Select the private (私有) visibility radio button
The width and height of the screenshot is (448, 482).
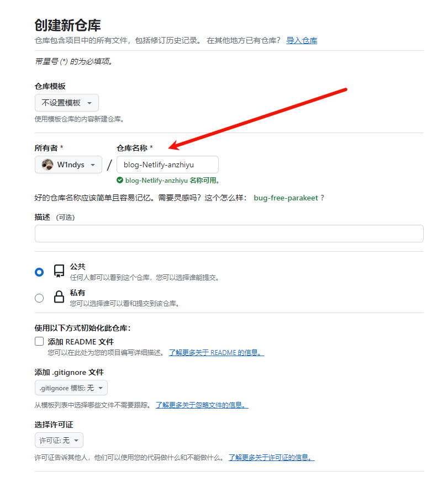(39, 298)
